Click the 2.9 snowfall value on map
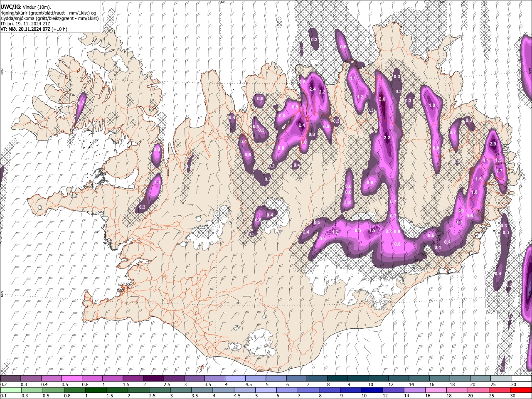532x399 pixels. tap(493, 144)
